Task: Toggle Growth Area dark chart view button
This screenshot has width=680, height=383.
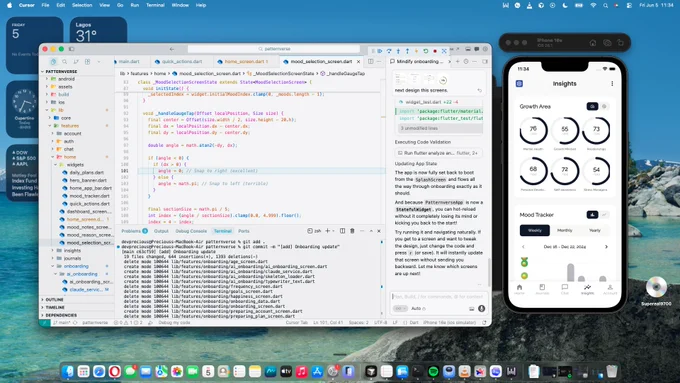Action: 592,106
